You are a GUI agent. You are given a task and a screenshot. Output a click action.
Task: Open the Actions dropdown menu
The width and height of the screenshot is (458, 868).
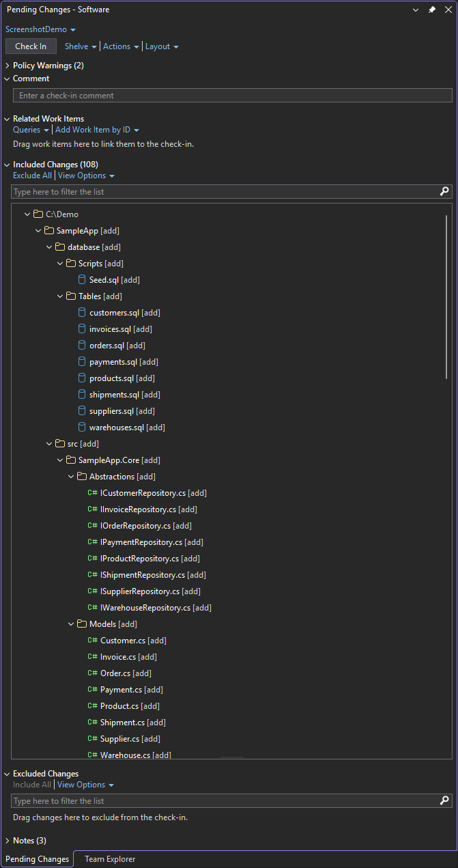click(121, 46)
